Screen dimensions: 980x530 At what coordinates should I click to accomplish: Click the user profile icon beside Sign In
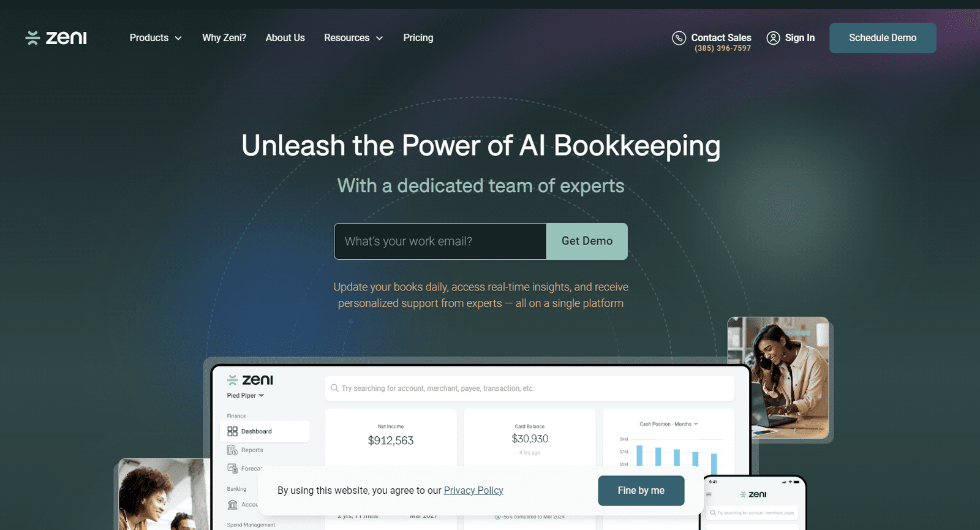tap(774, 38)
